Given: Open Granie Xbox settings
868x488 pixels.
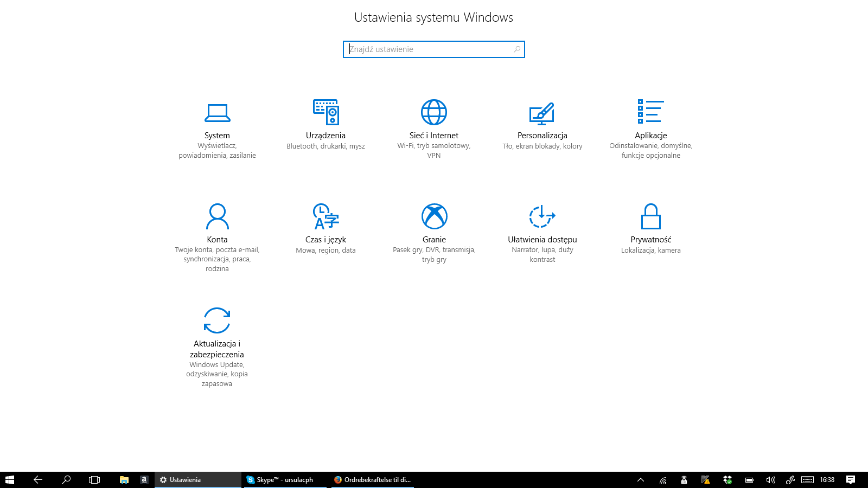Looking at the screenshot, I should [434, 233].
